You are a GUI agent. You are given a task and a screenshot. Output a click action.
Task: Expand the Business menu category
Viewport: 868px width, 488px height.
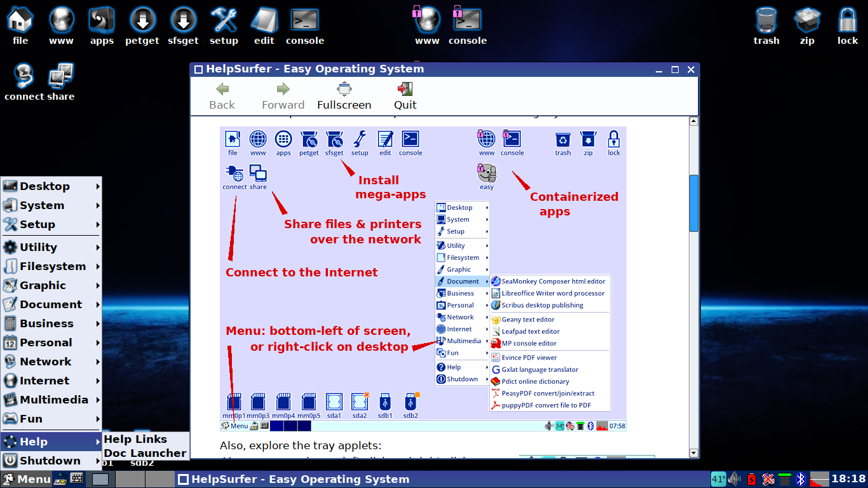tap(51, 323)
